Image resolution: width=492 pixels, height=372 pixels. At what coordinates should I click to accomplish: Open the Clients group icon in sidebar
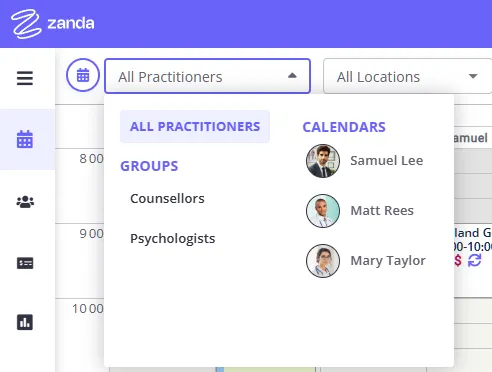(x=25, y=202)
